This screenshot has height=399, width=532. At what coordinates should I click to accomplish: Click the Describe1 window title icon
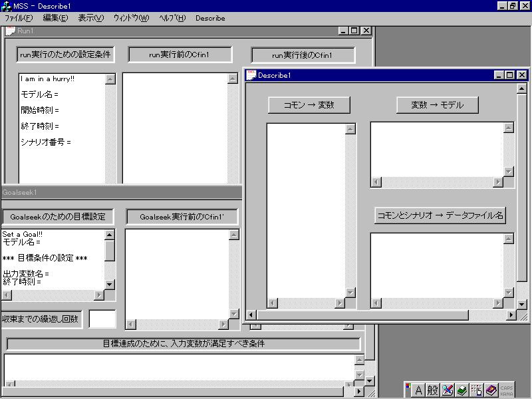coord(252,75)
